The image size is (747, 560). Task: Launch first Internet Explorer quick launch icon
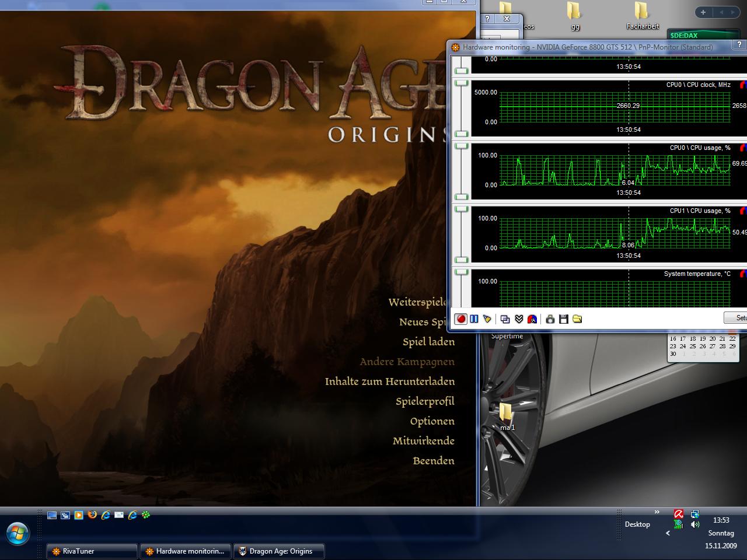[106, 515]
